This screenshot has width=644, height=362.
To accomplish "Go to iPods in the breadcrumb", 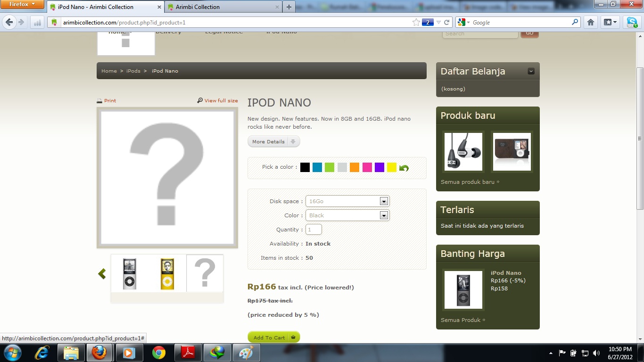I will (133, 71).
